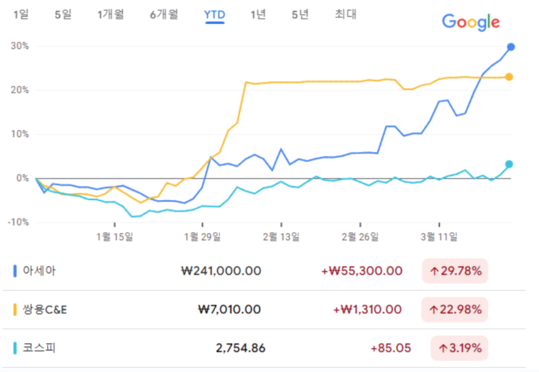Select the YTD tab
The image size is (539, 372).
pyautogui.click(x=215, y=15)
